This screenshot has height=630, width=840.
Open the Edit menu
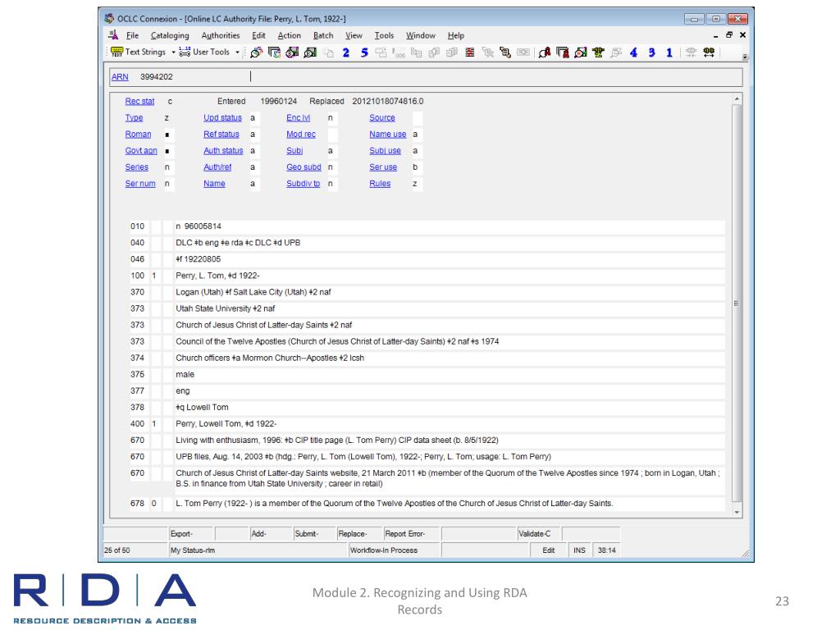258,35
